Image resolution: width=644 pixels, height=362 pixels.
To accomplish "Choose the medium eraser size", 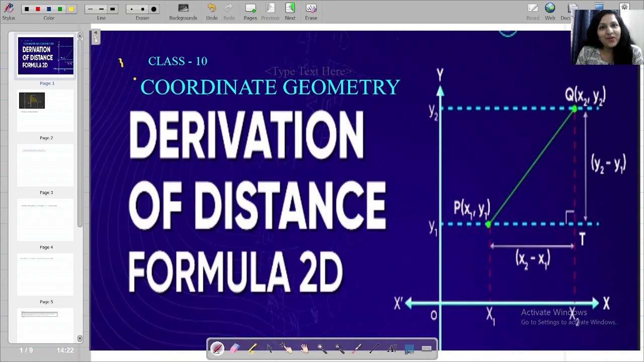I will [142, 9].
